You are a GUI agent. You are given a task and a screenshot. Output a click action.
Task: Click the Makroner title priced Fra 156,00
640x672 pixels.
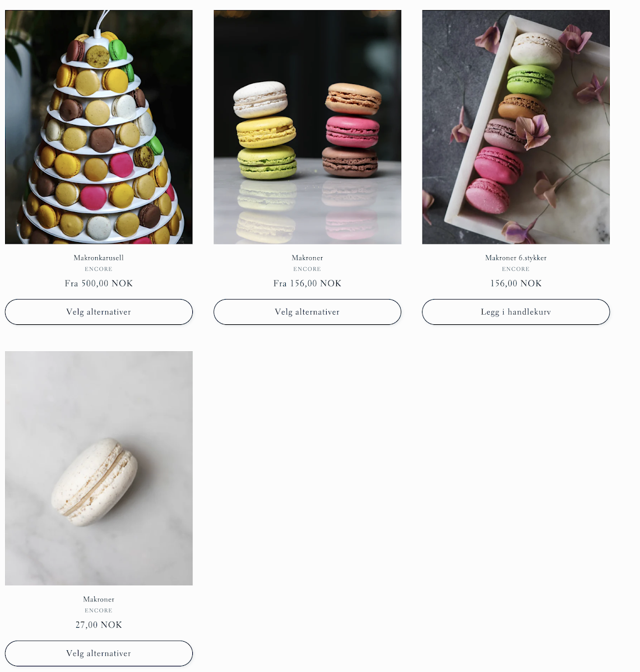[307, 258]
